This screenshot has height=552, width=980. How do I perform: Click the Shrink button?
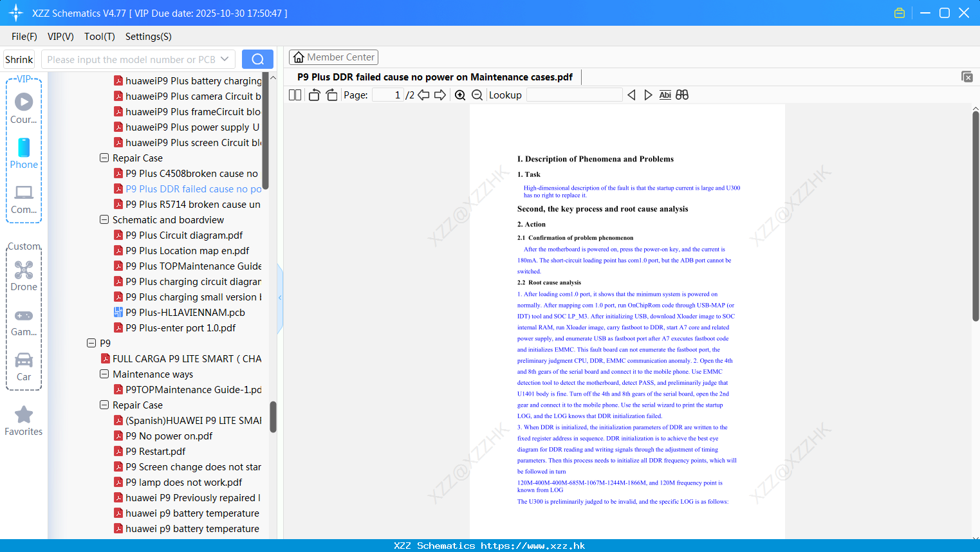tap(19, 59)
